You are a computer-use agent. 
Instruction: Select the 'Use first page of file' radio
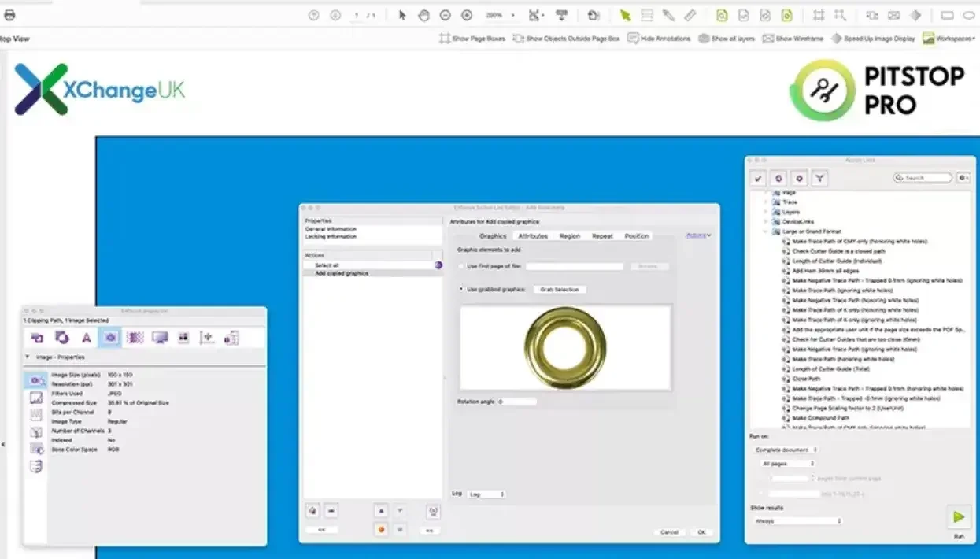click(461, 267)
